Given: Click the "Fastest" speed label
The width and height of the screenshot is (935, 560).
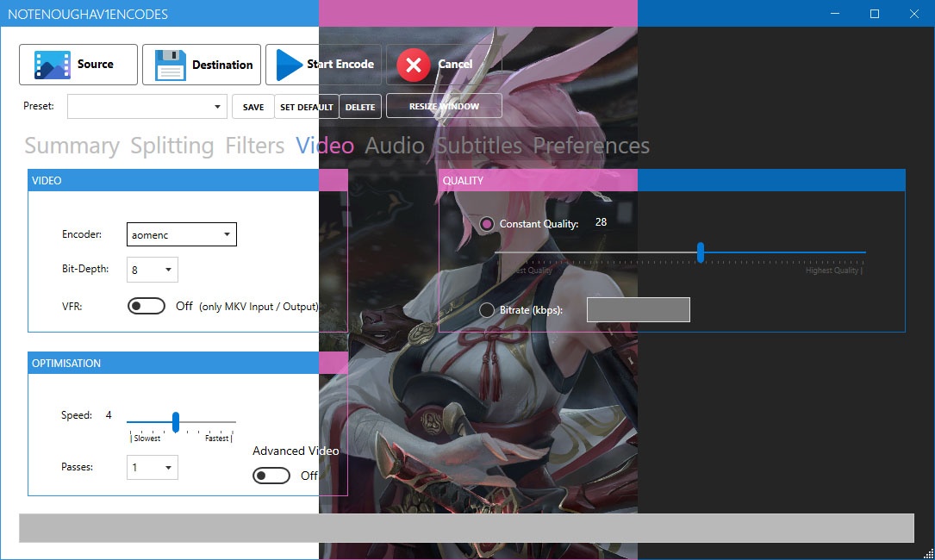Looking at the screenshot, I should (x=217, y=439).
